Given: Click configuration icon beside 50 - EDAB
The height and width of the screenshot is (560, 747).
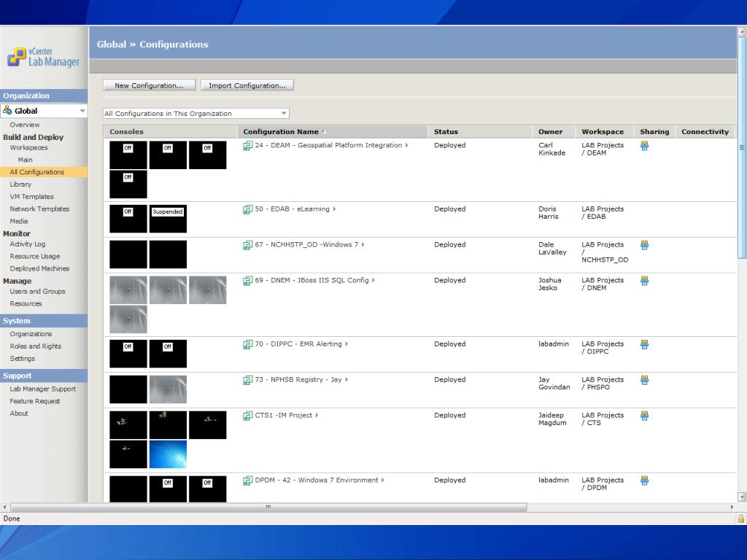Looking at the screenshot, I should point(248,209).
